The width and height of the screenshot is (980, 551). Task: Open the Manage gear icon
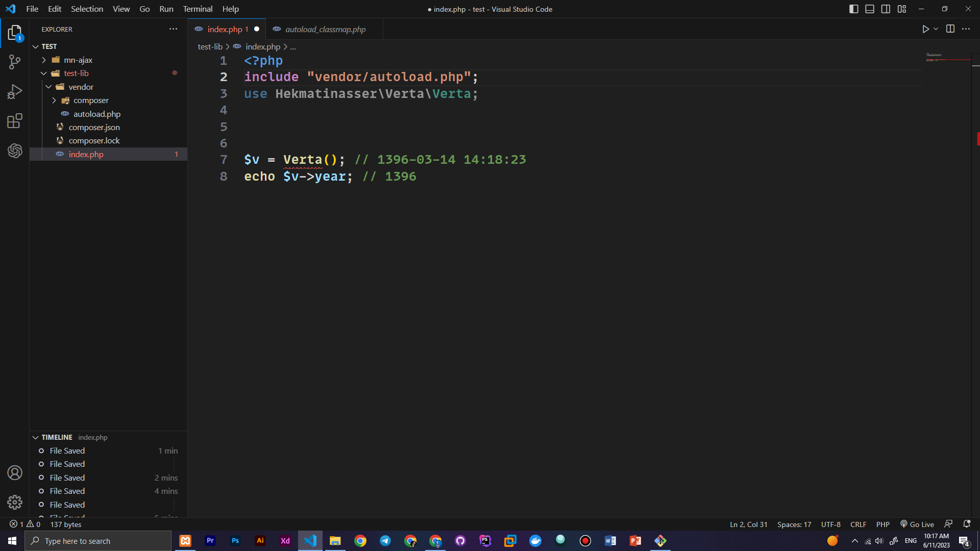[x=15, y=503]
